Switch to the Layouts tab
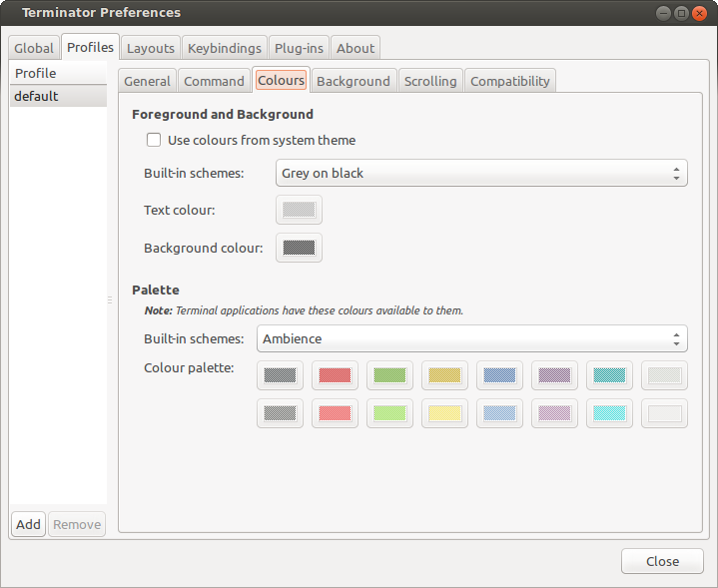This screenshot has height=588, width=718. 151,48
